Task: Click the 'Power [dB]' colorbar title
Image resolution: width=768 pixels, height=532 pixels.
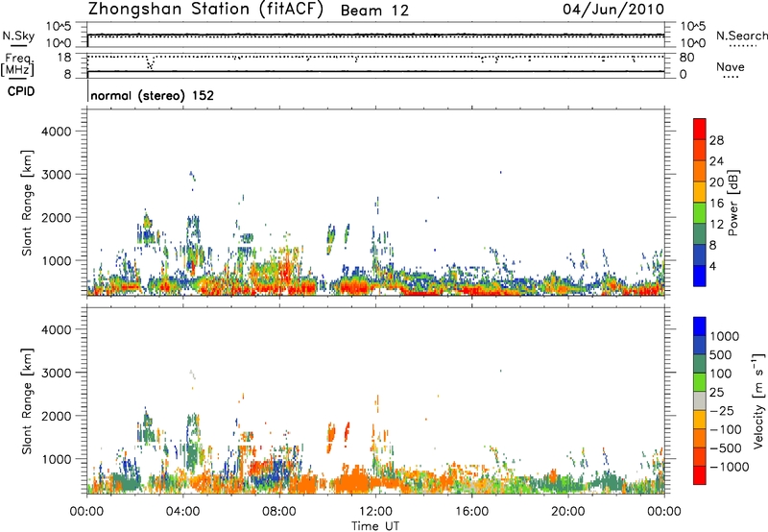Action: coord(732,203)
